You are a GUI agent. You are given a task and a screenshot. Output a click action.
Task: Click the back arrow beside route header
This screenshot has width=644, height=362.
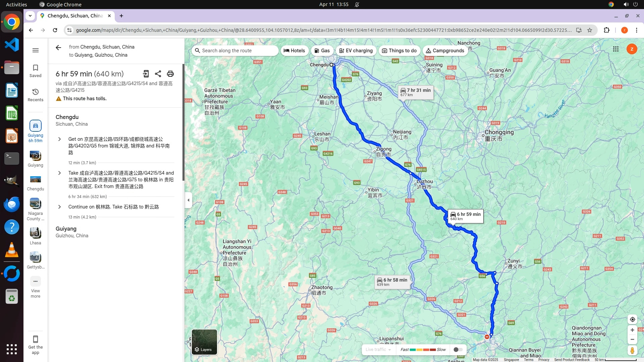tap(58, 48)
